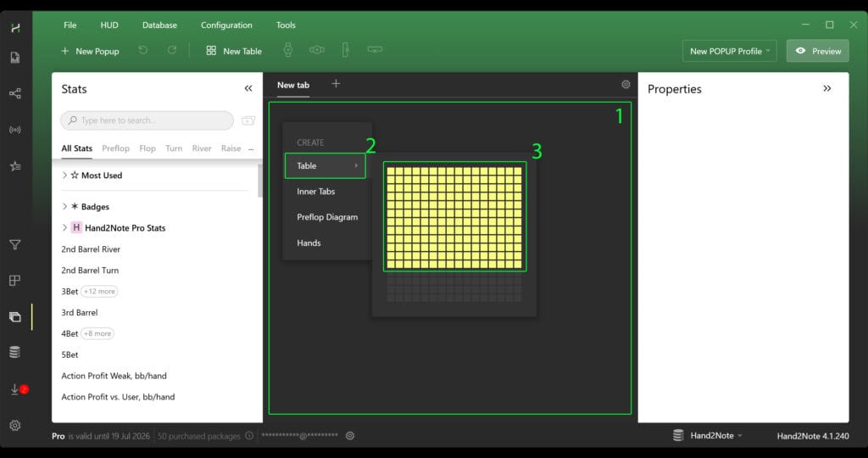Click the info icon beside purchased packages
868x458 pixels.
click(249, 436)
